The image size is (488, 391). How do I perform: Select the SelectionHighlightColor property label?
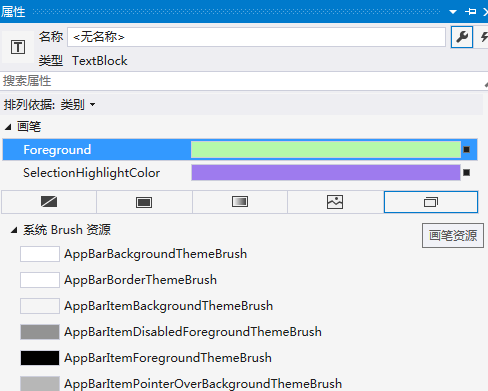pos(92,173)
